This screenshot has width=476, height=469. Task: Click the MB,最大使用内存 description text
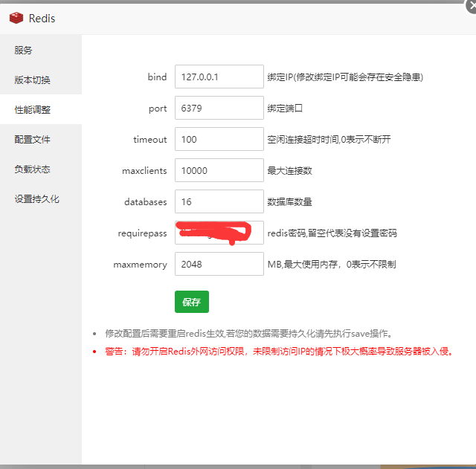332,265
